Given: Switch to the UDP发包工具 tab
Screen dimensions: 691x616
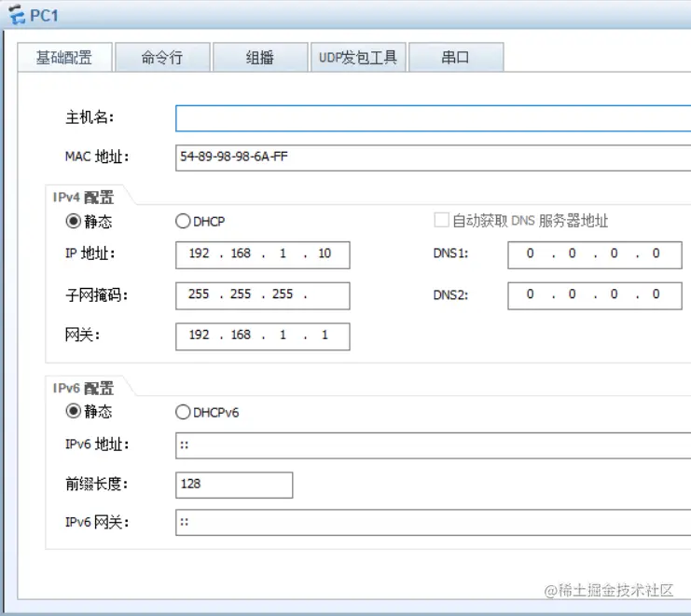Looking at the screenshot, I should click(x=358, y=57).
